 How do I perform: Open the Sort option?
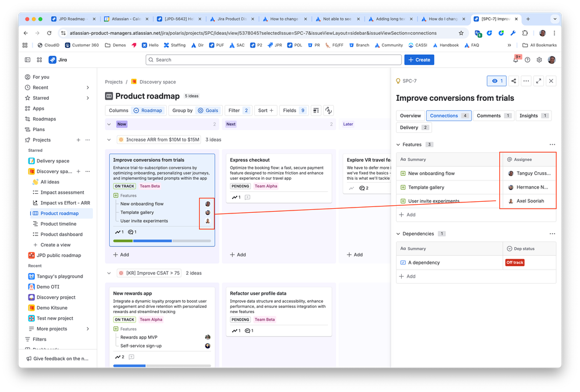click(265, 111)
